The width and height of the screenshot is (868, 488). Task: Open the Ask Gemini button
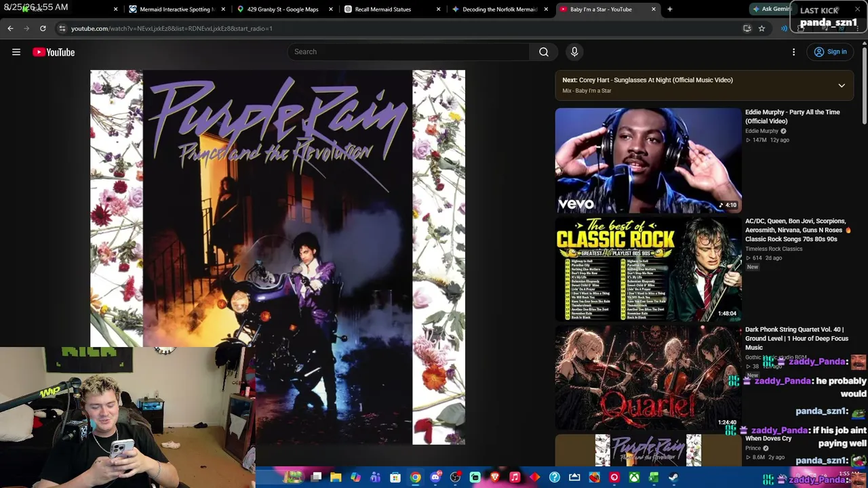click(772, 9)
